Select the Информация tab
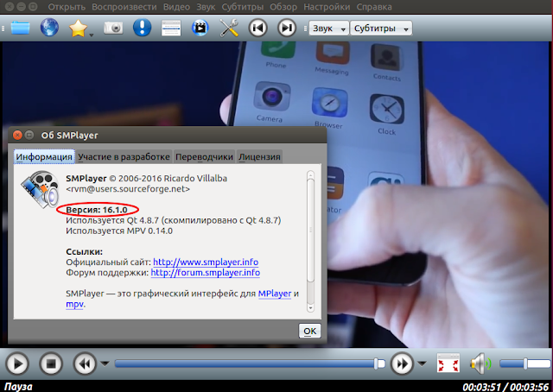The height and width of the screenshot is (392, 553). [44, 157]
